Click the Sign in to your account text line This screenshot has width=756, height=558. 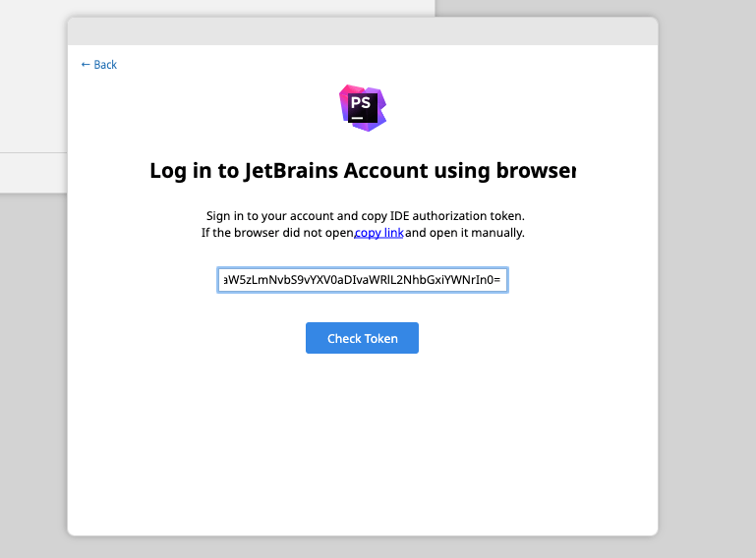click(x=366, y=216)
